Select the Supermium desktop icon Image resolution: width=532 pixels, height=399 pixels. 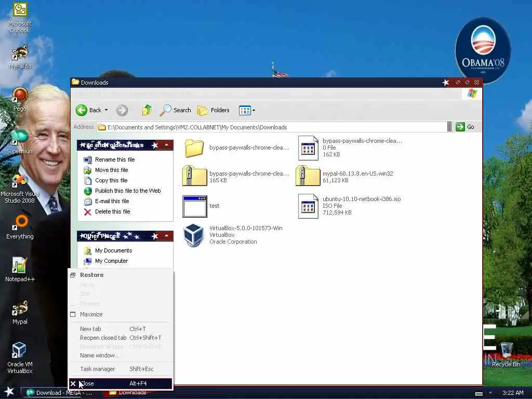coord(20,141)
